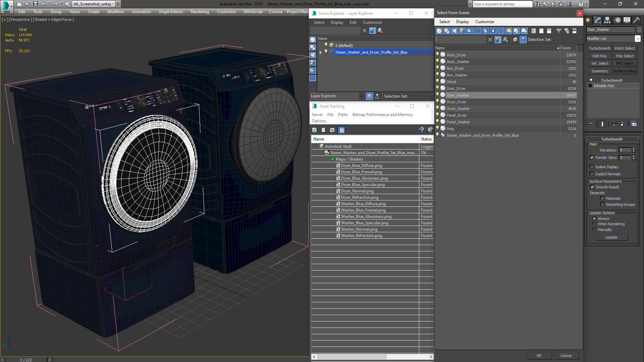
Task: Click Refresh icon in Asset Tracking
Action: point(314,130)
